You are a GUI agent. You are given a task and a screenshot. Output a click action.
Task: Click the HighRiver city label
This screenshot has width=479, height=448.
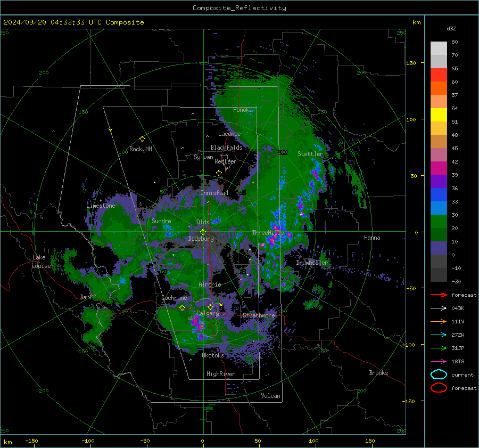click(221, 374)
